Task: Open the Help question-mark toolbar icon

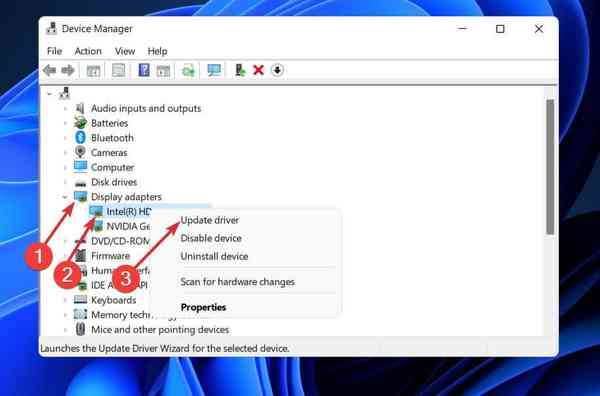Action: click(x=144, y=70)
